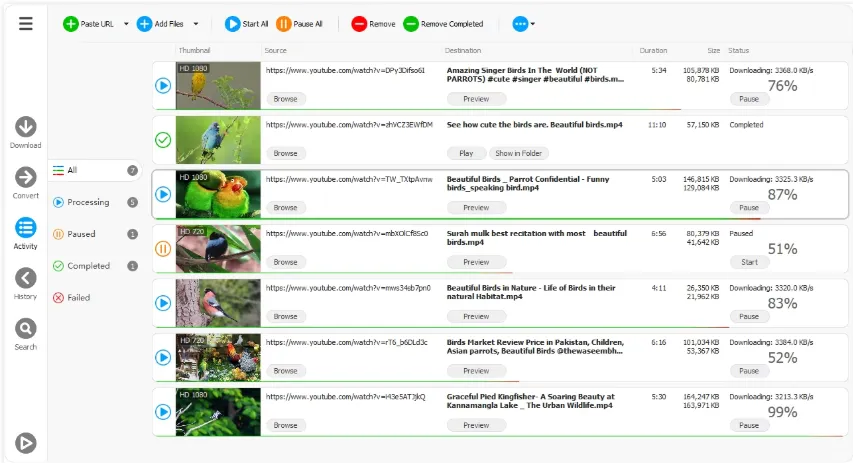
Task: Select the Failed filter
Action: [x=72, y=298]
